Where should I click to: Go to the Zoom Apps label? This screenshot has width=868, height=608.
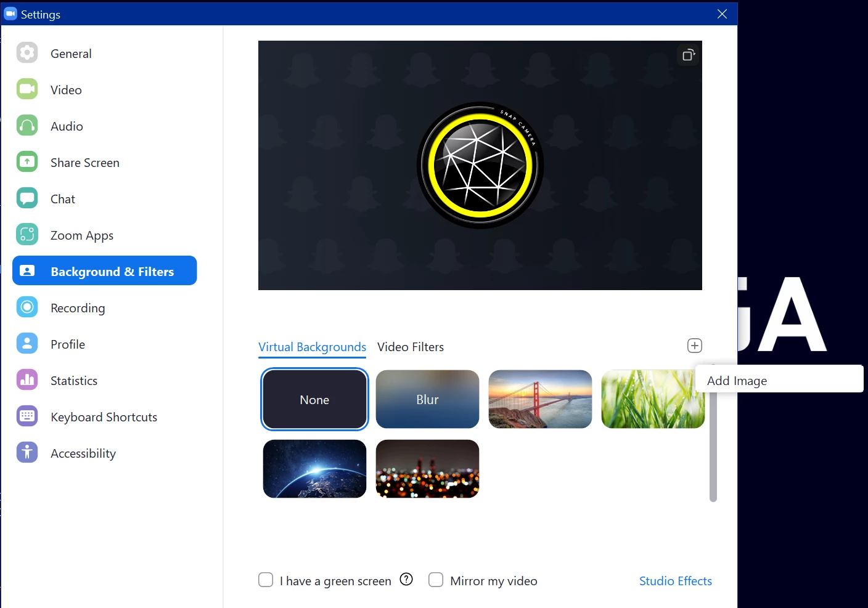82,235
